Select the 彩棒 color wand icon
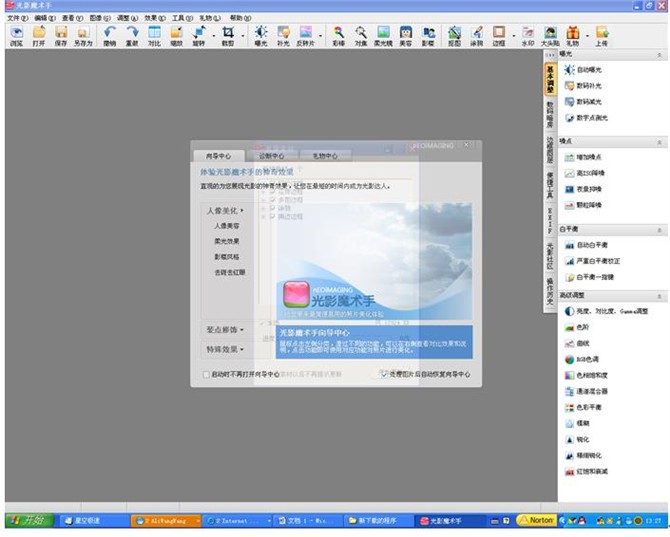The width and height of the screenshot is (670, 537). 338,36
